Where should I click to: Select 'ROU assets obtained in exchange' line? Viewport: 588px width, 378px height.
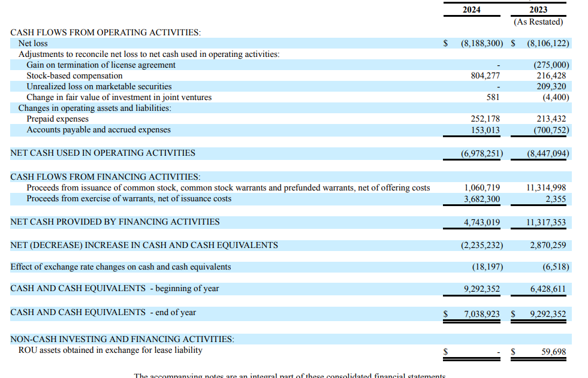tap(110, 350)
